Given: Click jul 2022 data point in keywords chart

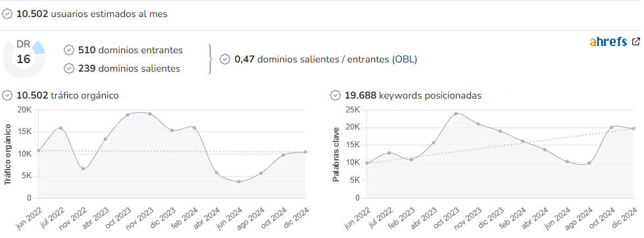Looking at the screenshot, I should pos(389,153).
